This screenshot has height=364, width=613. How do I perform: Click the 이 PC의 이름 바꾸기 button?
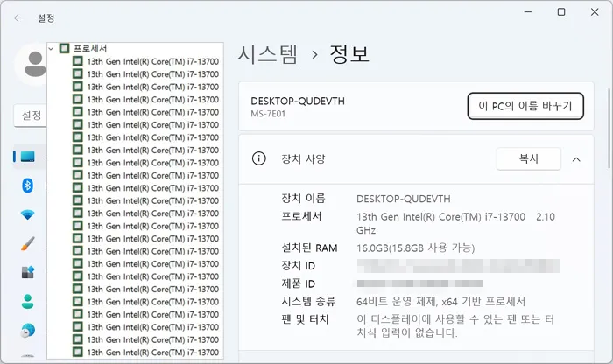pos(525,106)
